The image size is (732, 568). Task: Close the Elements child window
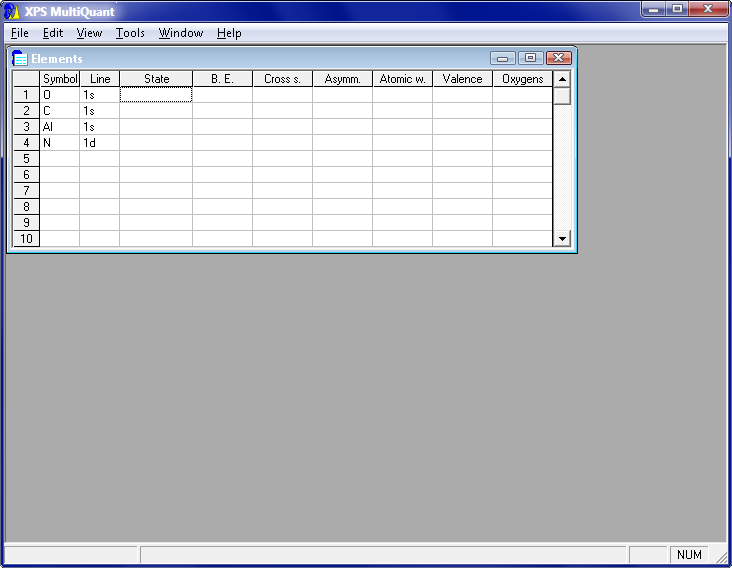click(559, 59)
